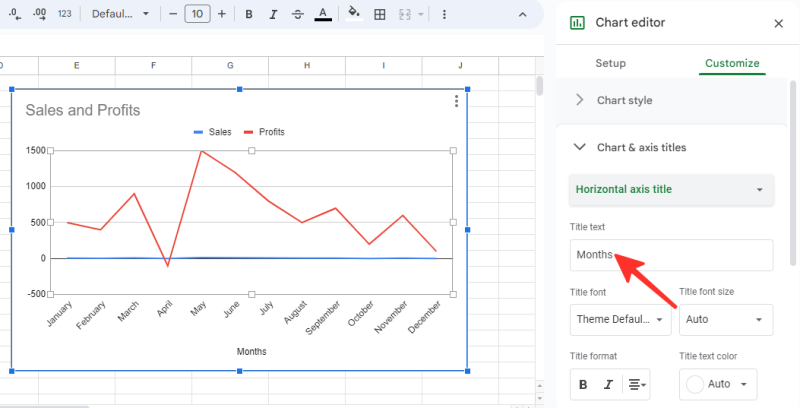Select the Customize tab

point(732,63)
